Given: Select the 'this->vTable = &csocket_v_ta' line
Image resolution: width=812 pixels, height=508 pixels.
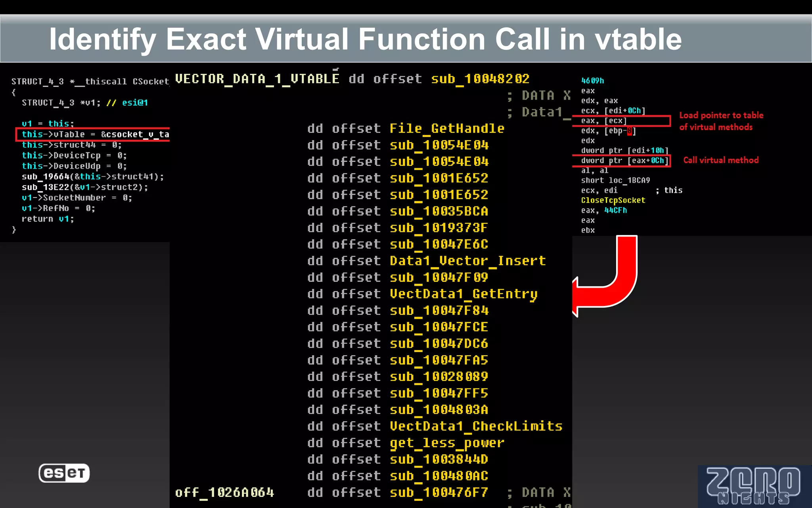Looking at the screenshot, I should pos(96,135).
